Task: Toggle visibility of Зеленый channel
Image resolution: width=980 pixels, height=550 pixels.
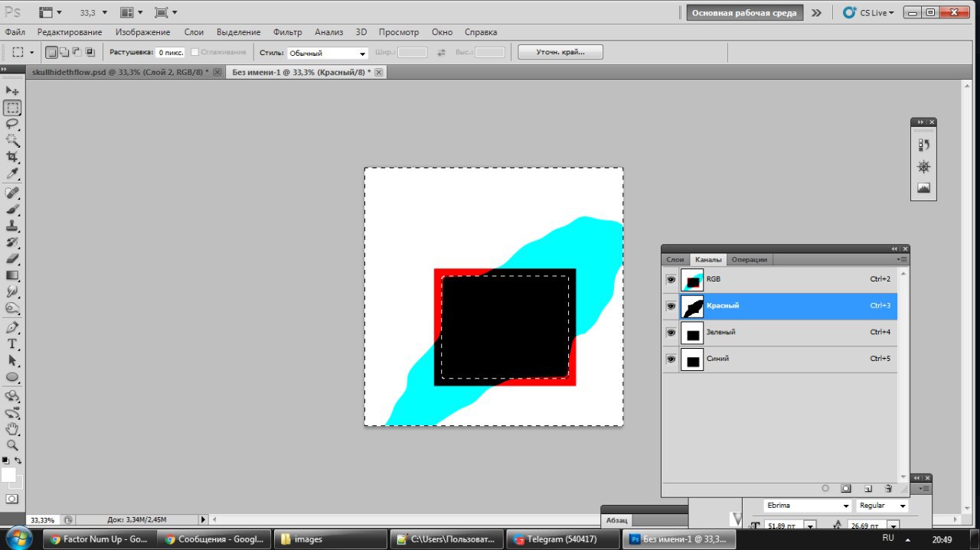Action: [671, 333]
